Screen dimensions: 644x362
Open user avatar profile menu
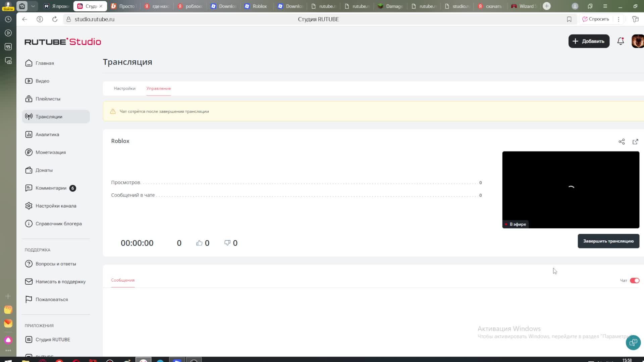637,41
